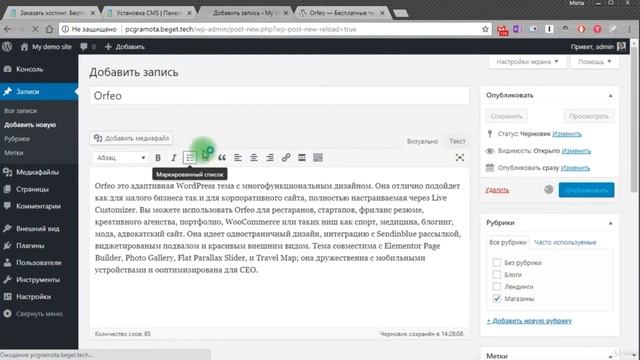Click Опубликовать publish button
This screenshot has width=640, height=360.
(586, 190)
